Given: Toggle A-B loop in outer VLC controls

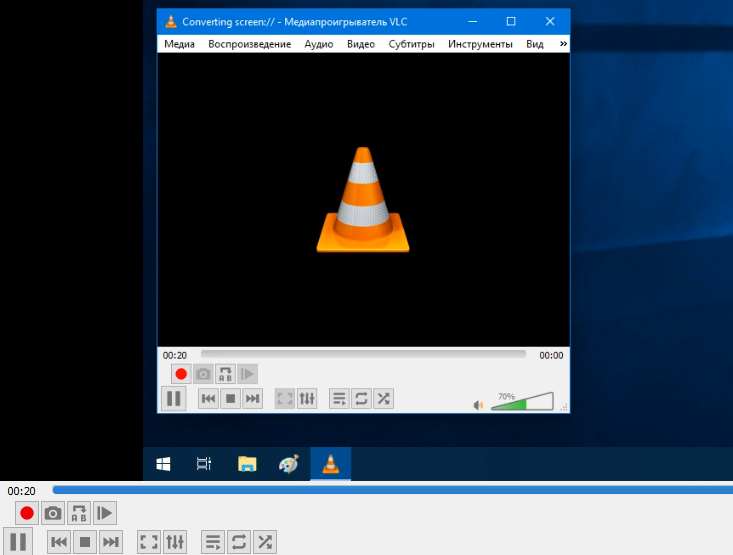Looking at the screenshot, I should point(79,513).
